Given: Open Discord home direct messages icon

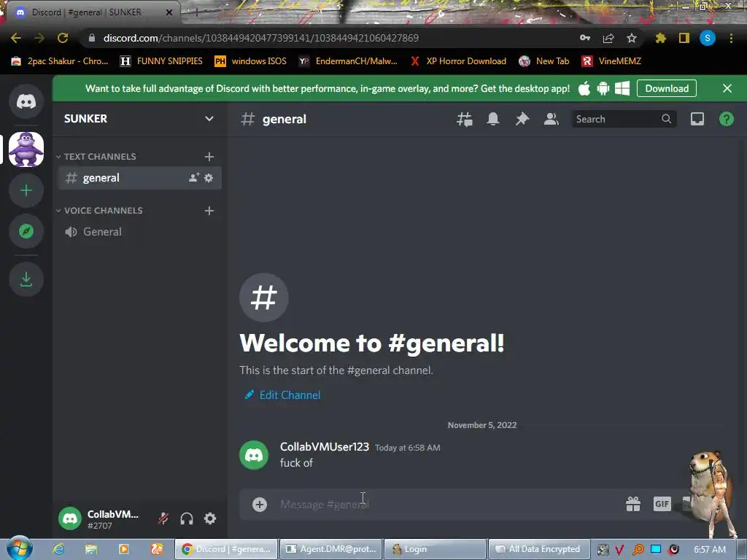Looking at the screenshot, I should coord(26,101).
